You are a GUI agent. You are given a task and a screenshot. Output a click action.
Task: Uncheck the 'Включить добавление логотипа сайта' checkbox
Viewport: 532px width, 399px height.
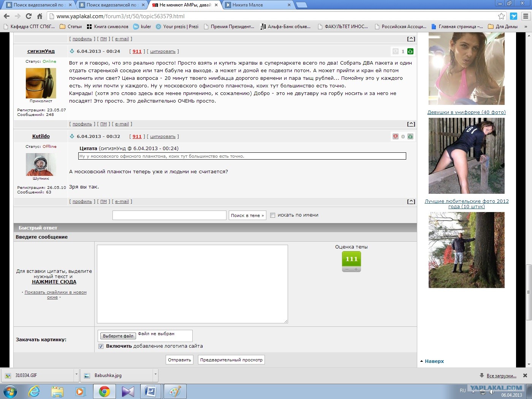point(101,346)
